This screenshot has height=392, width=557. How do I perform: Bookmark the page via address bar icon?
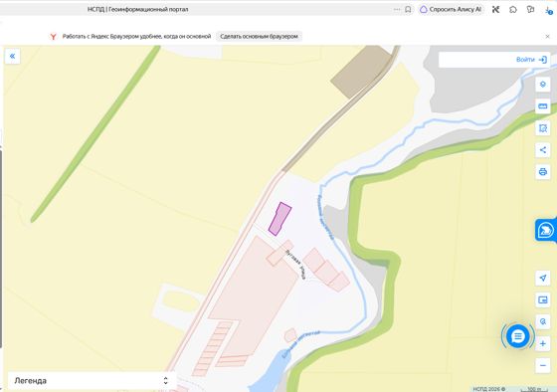(x=408, y=10)
